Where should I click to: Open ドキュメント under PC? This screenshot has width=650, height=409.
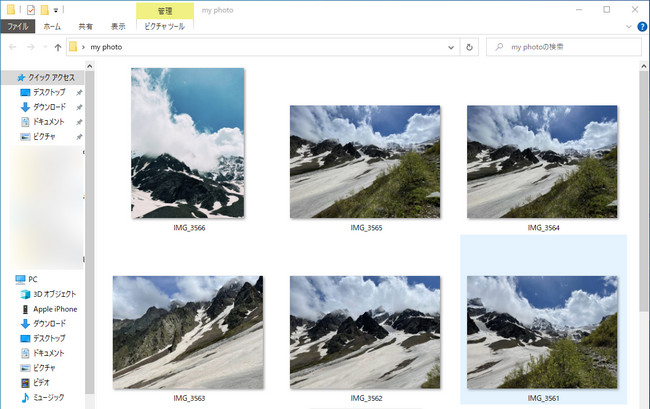click(49, 353)
